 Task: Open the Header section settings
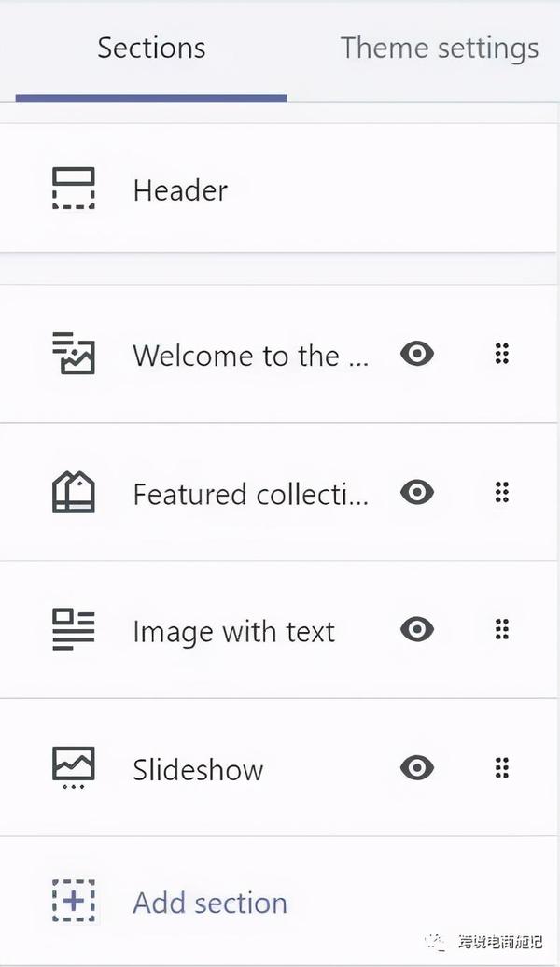pos(277,189)
